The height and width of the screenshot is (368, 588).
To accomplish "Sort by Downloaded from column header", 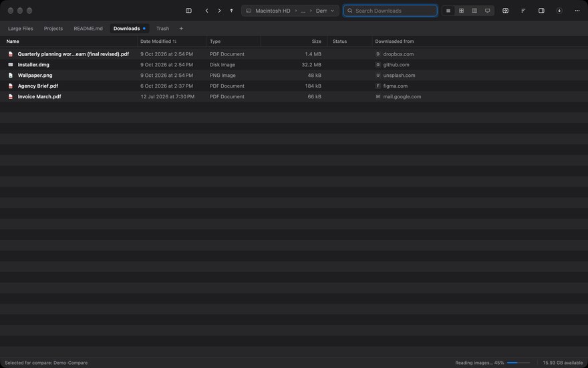I will pyautogui.click(x=394, y=41).
